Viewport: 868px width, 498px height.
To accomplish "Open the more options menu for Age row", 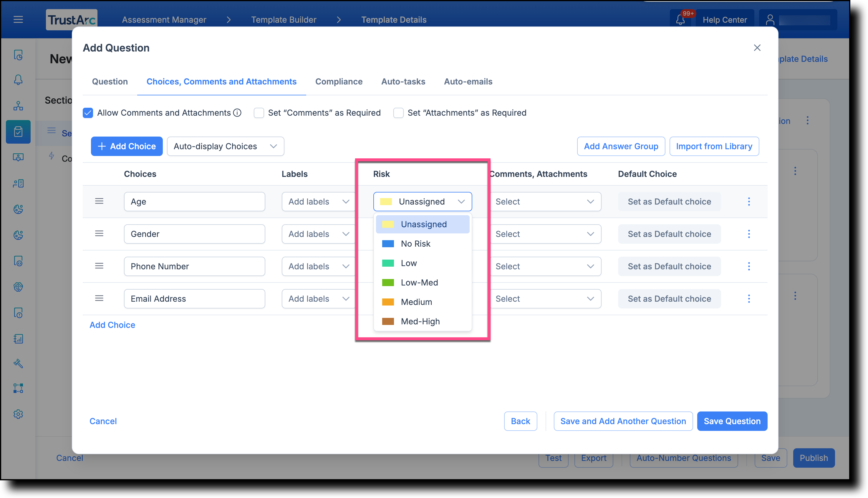I will 749,201.
